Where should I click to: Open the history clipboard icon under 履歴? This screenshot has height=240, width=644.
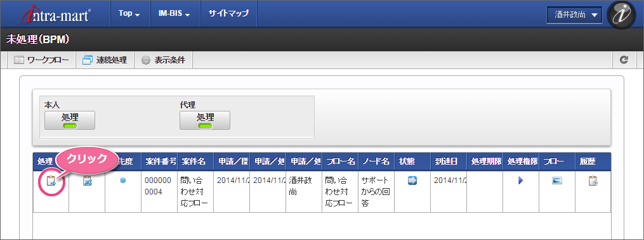click(x=593, y=180)
